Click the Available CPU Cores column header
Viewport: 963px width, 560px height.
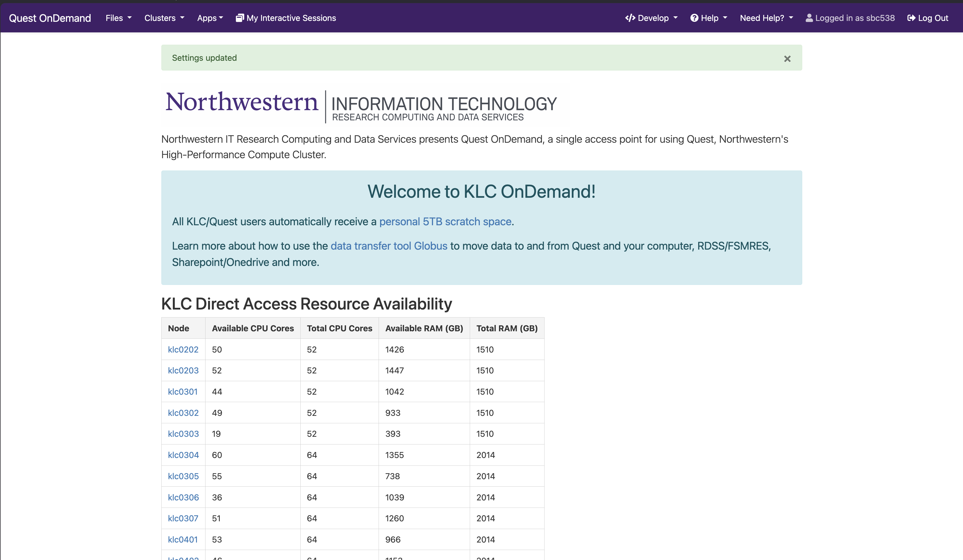click(253, 328)
